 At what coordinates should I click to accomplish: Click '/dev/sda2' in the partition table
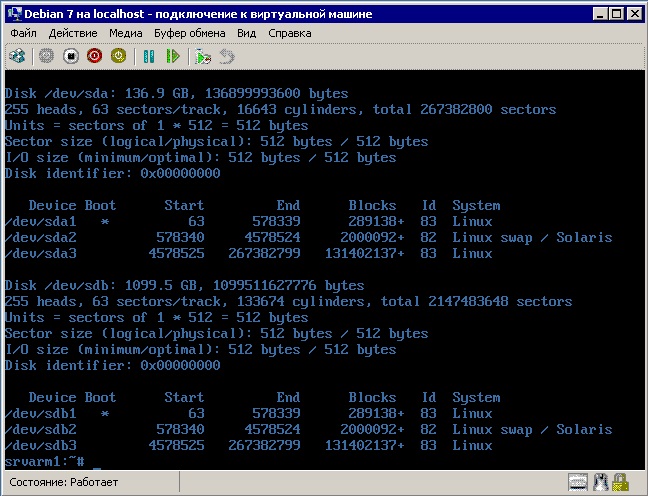(41, 237)
